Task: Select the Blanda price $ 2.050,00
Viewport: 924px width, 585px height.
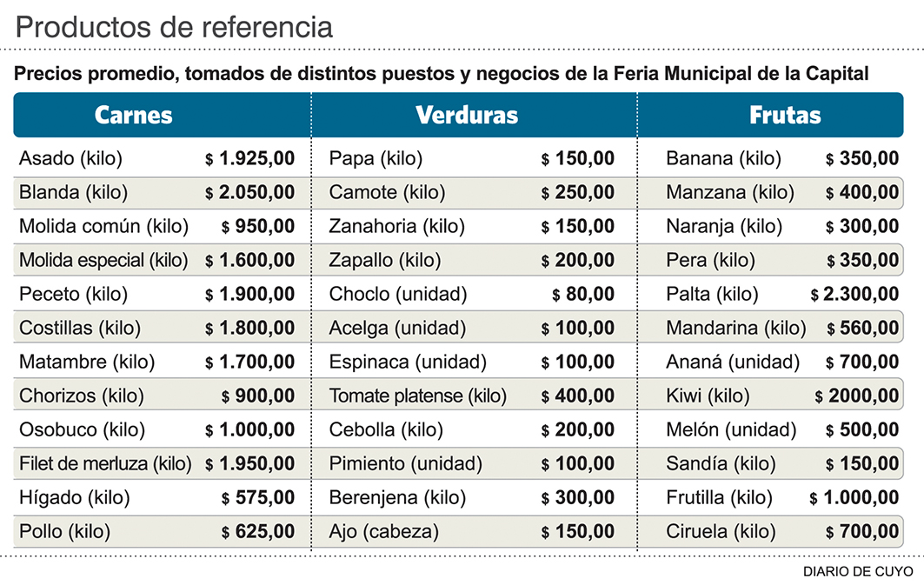Action: [x=250, y=193]
